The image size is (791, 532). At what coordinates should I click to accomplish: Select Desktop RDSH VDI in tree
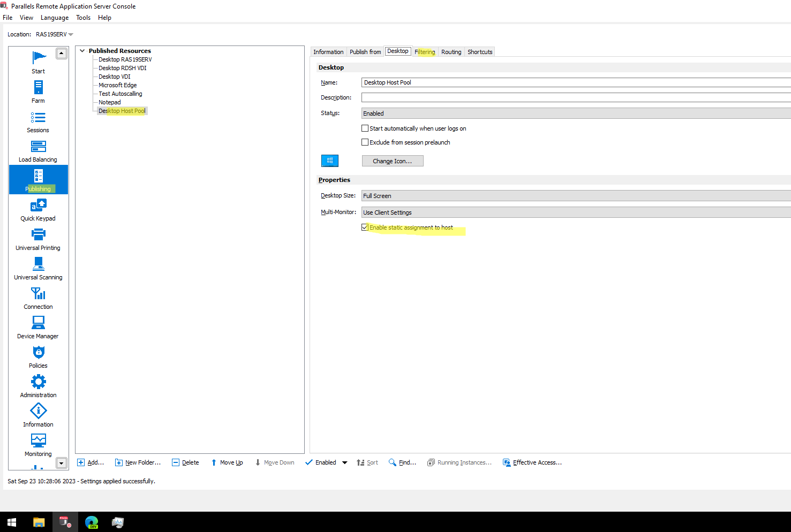(123, 68)
